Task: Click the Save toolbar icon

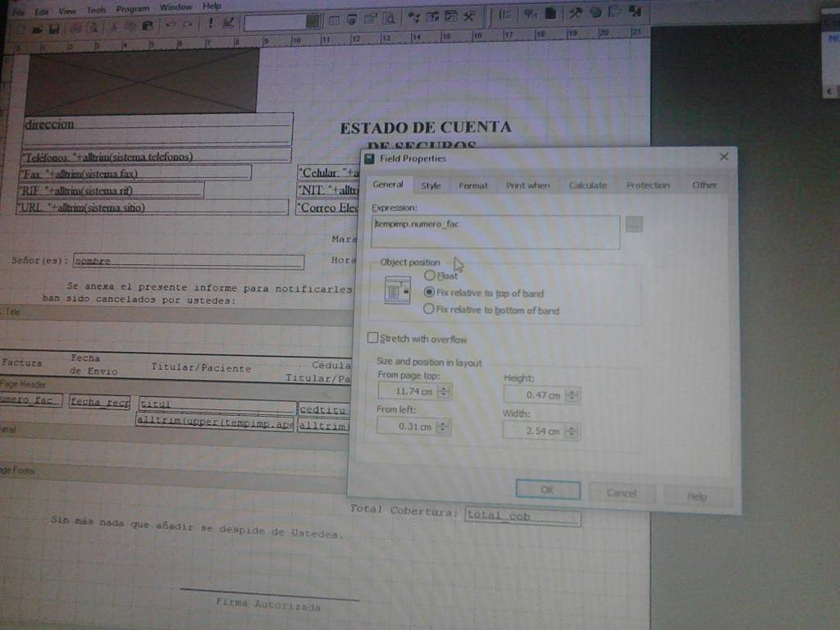Action: click(x=53, y=29)
